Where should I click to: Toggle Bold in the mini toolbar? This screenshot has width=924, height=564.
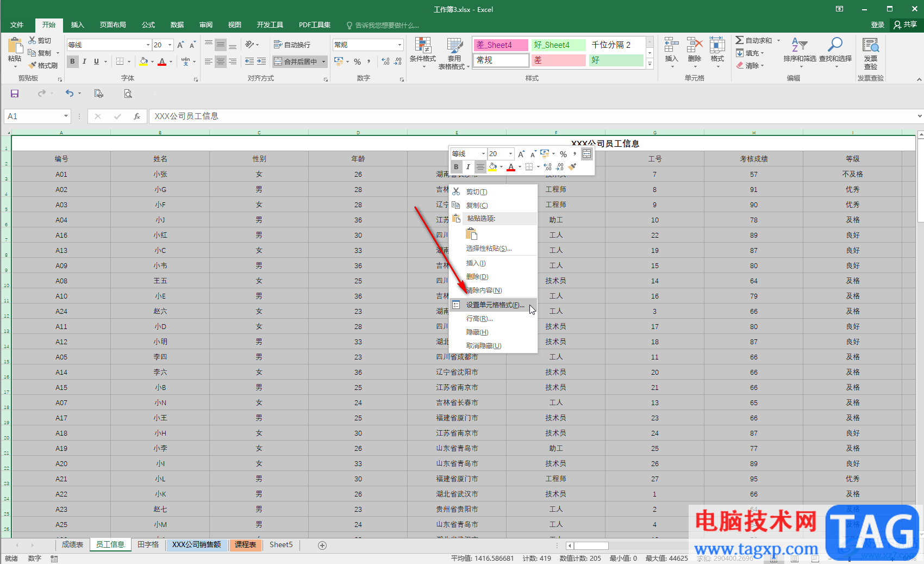(456, 167)
